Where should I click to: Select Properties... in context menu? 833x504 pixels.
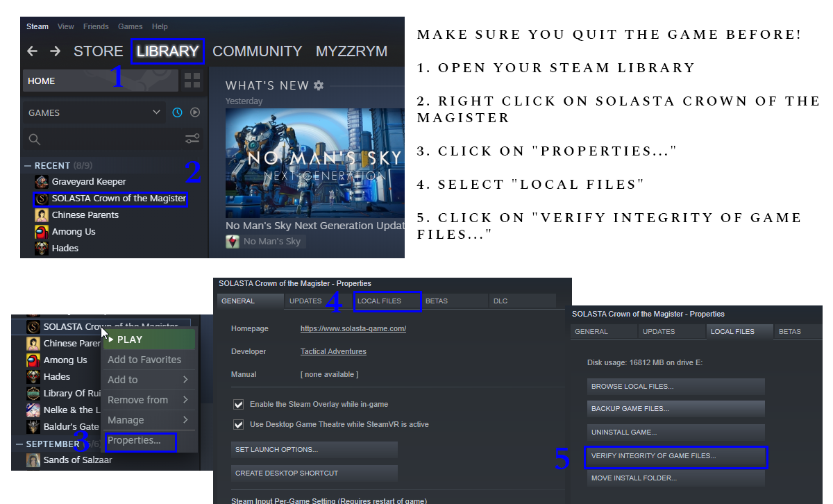[134, 440]
